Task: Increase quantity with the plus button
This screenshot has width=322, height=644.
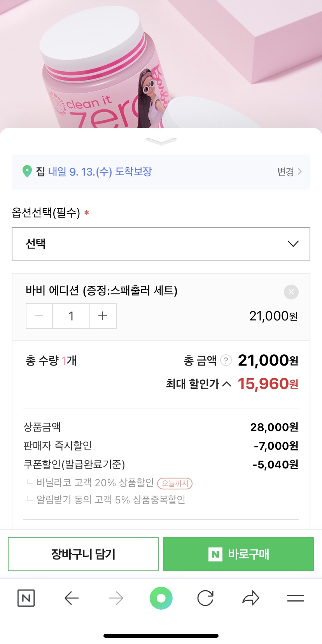Action: pos(103,316)
